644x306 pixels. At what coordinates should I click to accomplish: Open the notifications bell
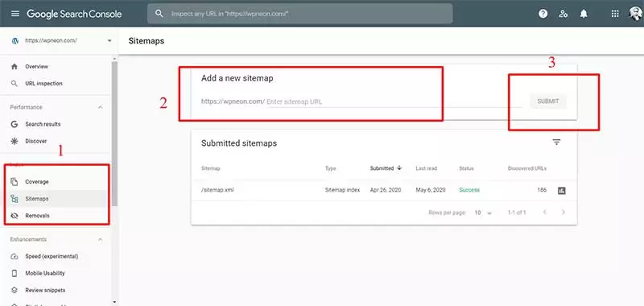click(583, 14)
